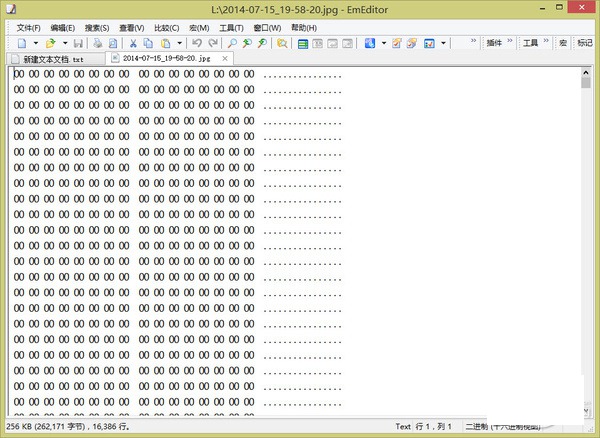Image resolution: width=600 pixels, height=438 pixels.
Task: Click the first hex byte 00
Action: point(19,74)
